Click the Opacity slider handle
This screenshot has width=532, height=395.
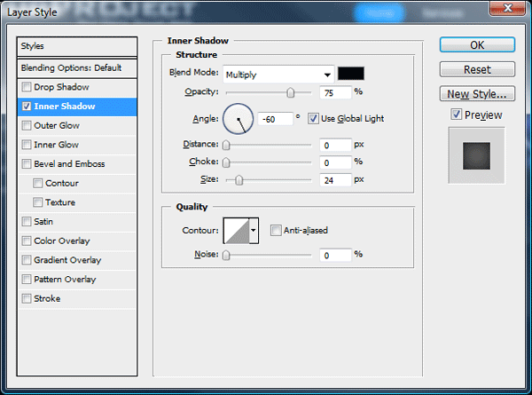point(291,92)
